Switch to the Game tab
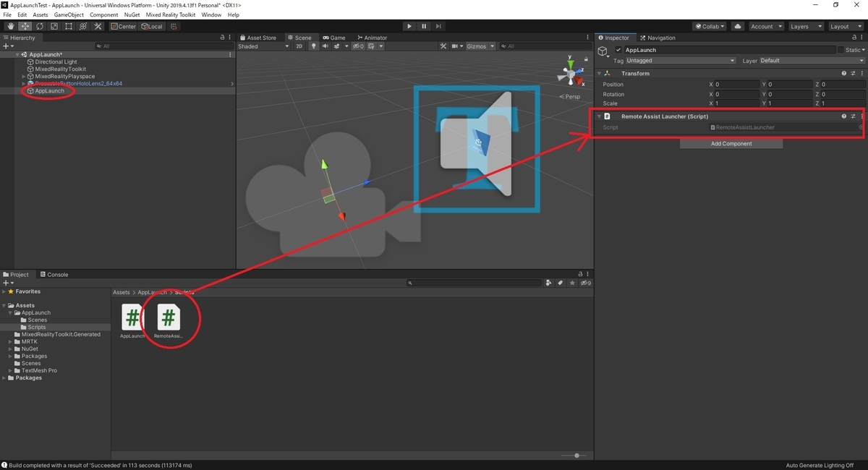This screenshot has height=470, width=868. pos(334,38)
